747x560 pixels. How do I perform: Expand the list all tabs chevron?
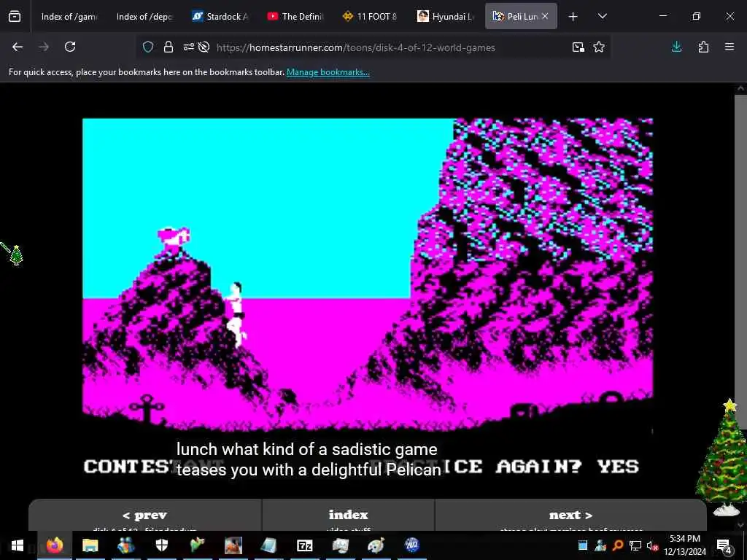602,16
